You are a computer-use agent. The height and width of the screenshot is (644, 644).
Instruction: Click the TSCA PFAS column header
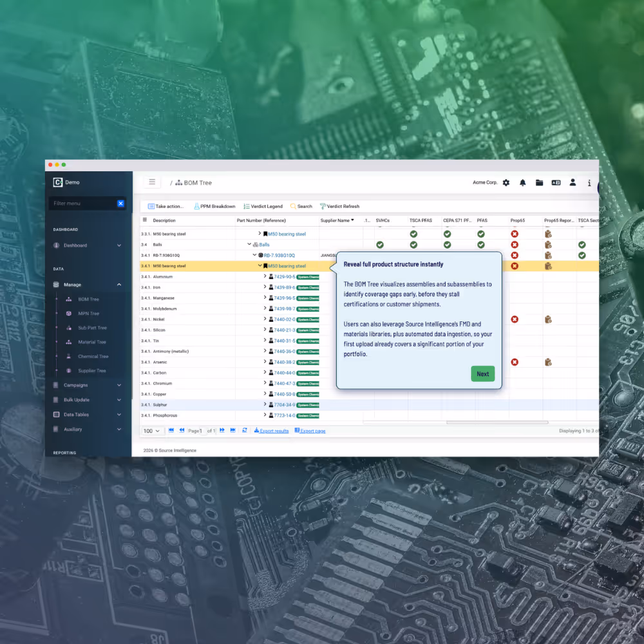point(421,220)
